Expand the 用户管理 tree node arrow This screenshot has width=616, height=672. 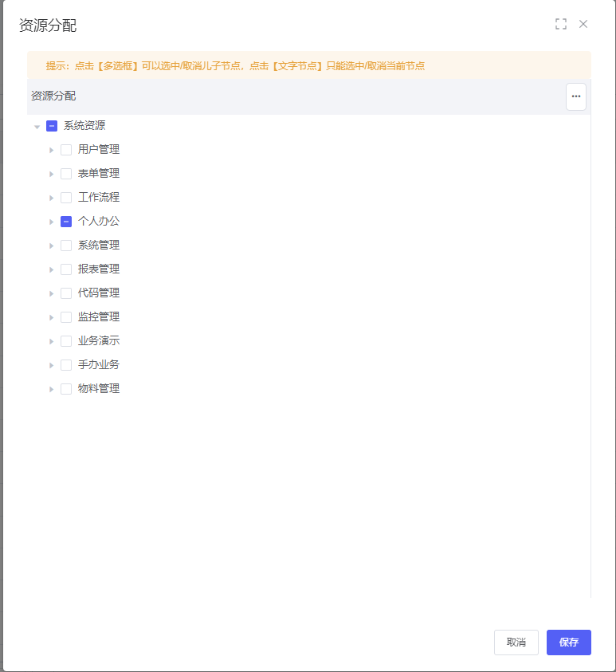tap(51, 150)
